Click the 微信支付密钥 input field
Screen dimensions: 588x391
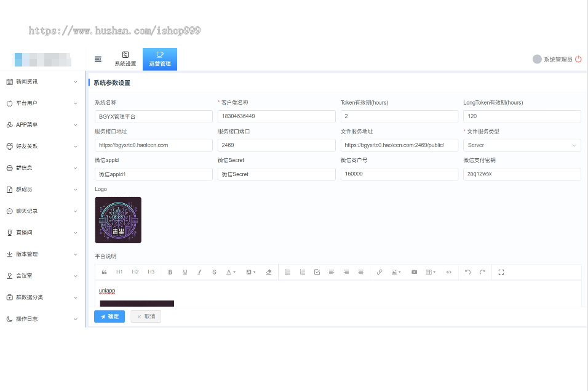coord(522,174)
